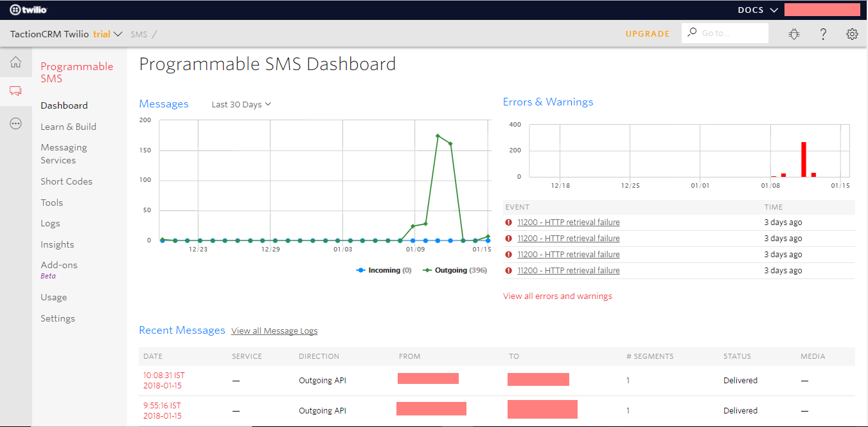This screenshot has width=868, height=427.
Task: Click segment count for 10:08:31 message
Action: (628, 381)
